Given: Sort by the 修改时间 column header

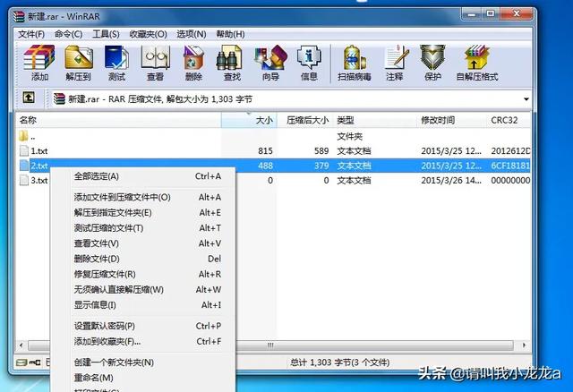Looking at the screenshot, I should pos(451,120).
